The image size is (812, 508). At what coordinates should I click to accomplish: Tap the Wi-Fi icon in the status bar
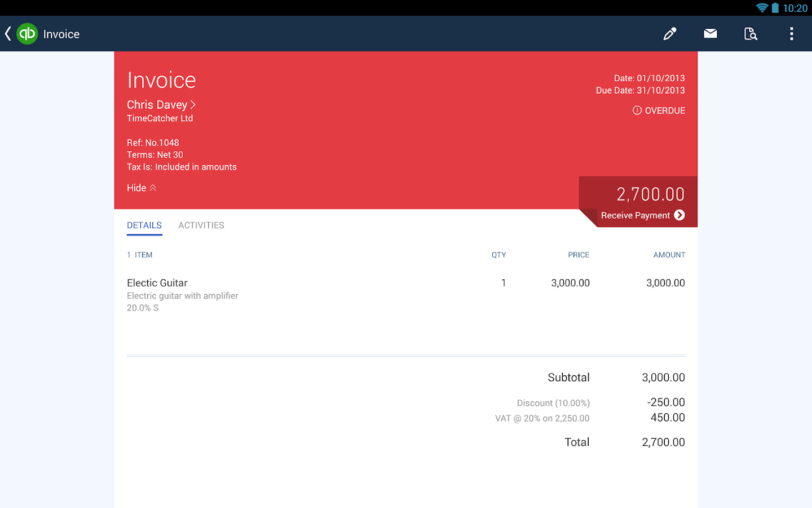coord(762,8)
